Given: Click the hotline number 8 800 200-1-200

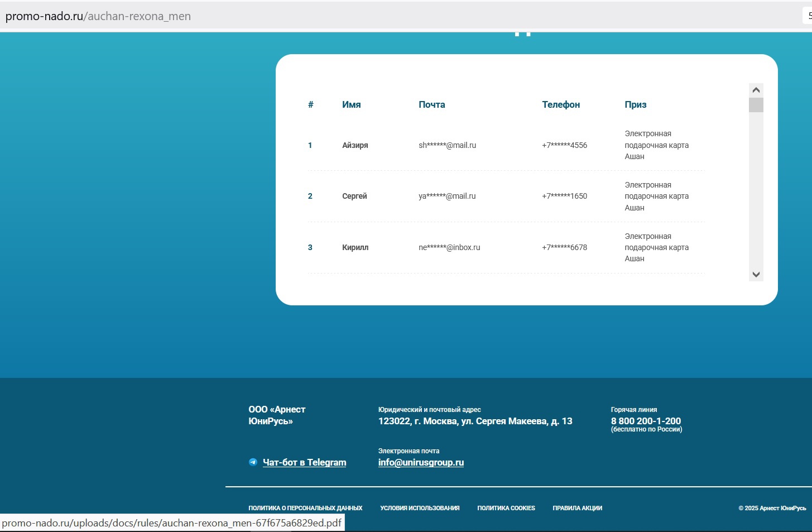Looking at the screenshot, I should click(x=646, y=421).
